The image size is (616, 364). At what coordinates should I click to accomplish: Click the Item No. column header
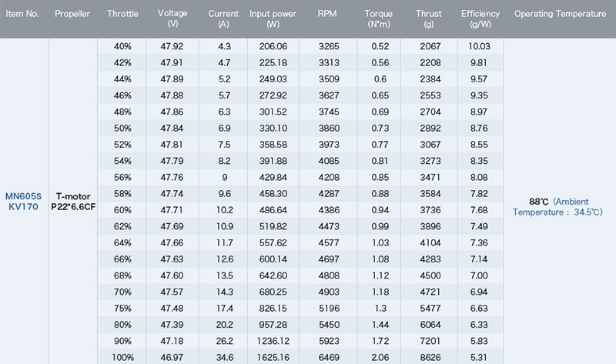[x=22, y=14]
